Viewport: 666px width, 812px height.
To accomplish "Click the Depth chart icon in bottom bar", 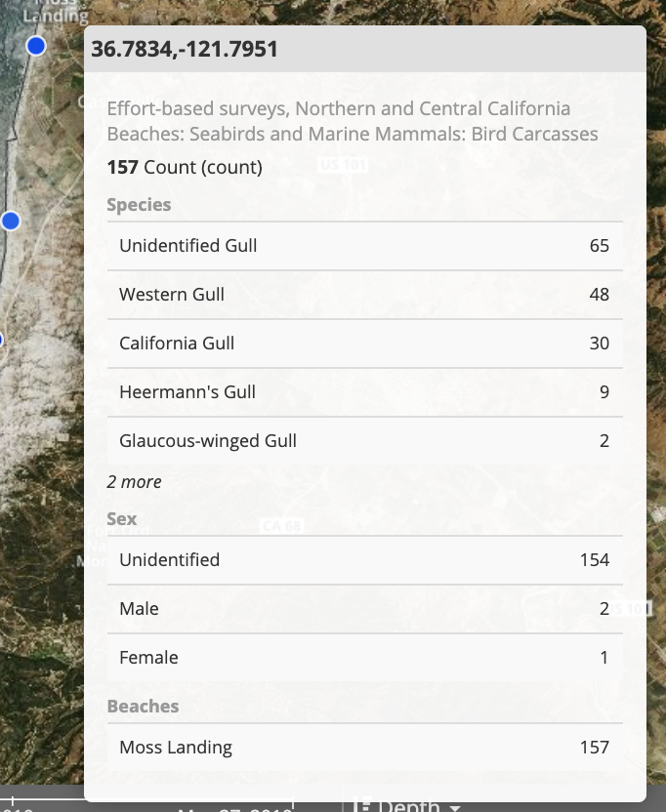I will (x=361, y=806).
